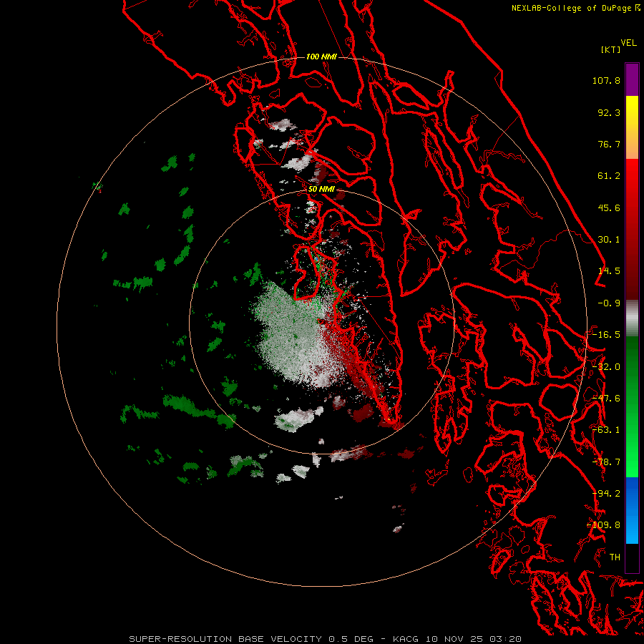Select the 14.5 scale value

click(x=609, y=271)
